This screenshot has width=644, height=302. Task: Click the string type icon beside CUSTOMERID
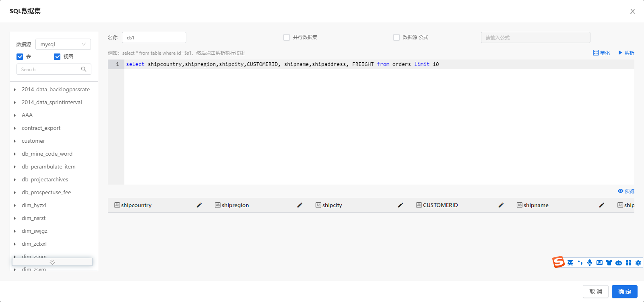tap(419, 205)
